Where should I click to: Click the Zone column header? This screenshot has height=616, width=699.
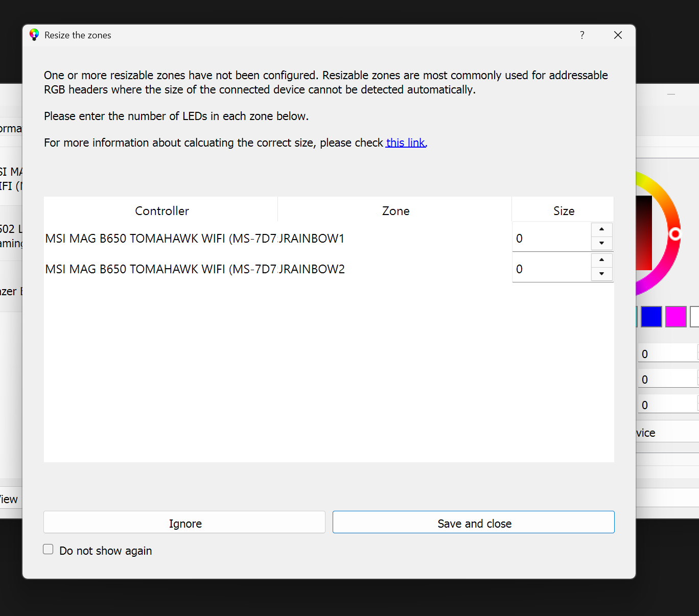[x=395, y=210]
